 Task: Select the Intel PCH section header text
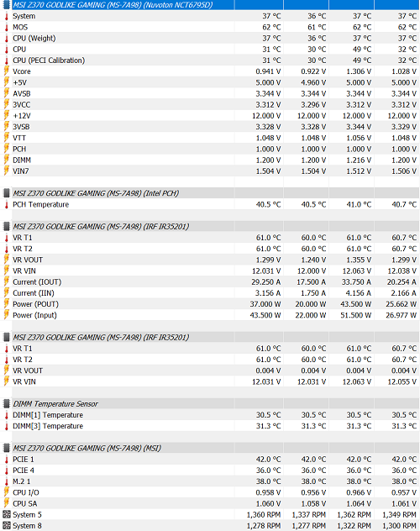(x=96, y=193)
